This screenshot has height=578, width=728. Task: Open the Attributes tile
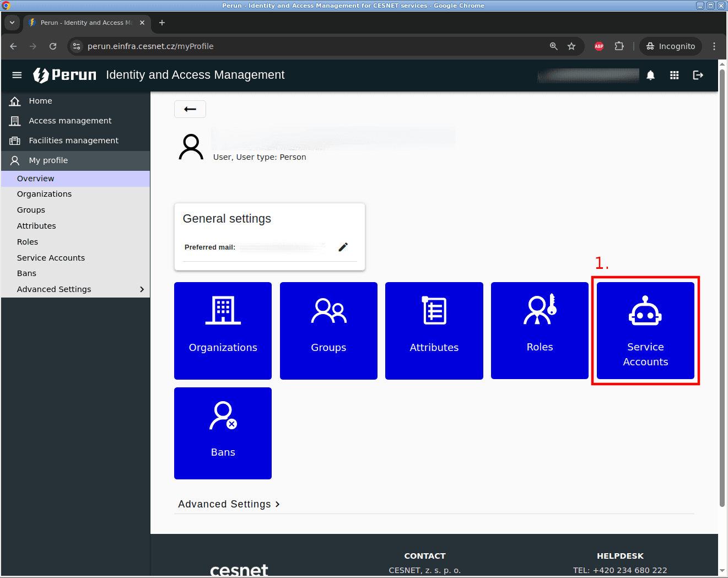point(434,331)
